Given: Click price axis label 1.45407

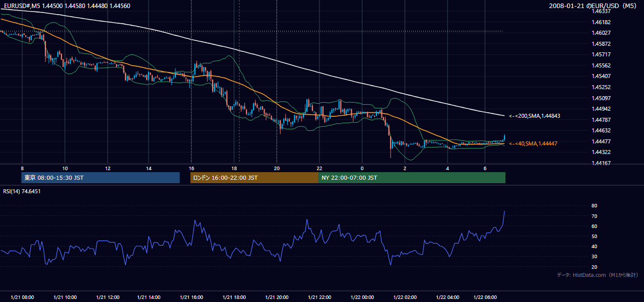Looking at the screenshot, I should point(601,76).
